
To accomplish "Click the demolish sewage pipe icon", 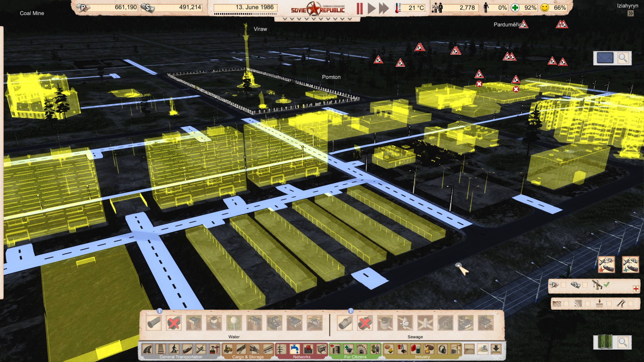I will pyautogui.click(x=365, y=323).
